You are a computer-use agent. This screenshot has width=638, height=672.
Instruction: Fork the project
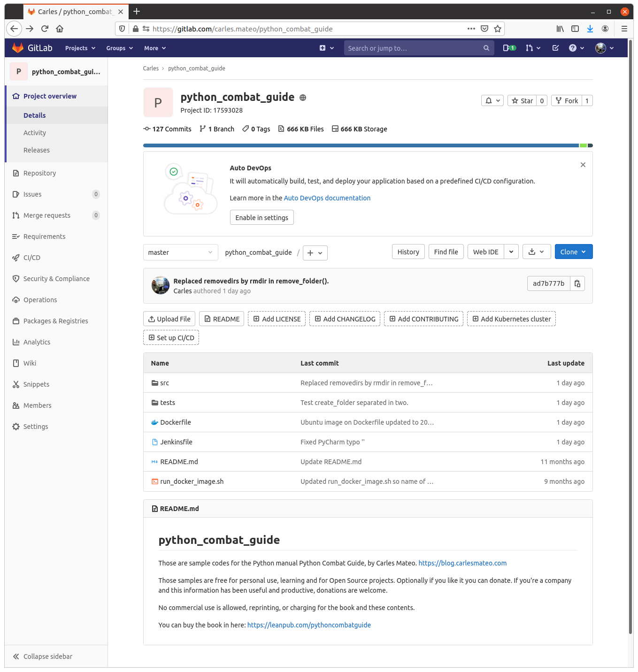[x=567, y=100]
